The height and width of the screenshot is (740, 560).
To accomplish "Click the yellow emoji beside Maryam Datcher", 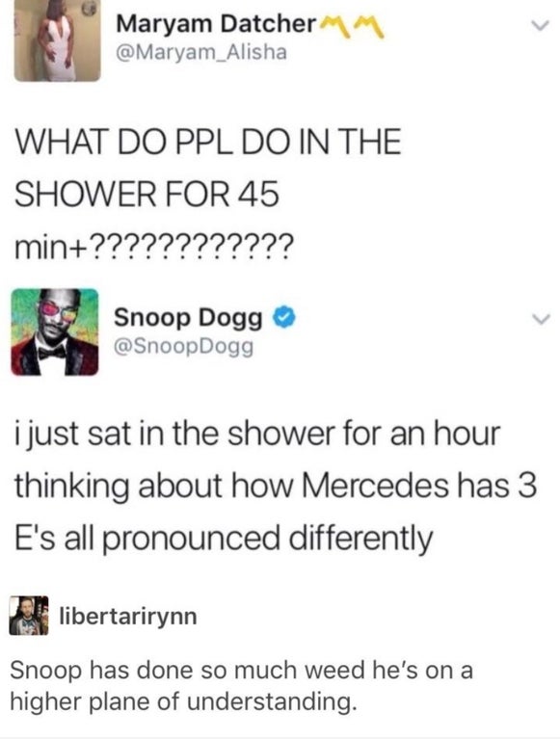I will (352, 28).
